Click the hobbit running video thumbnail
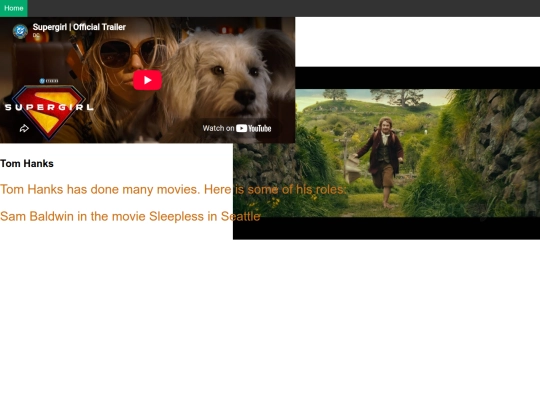540x405 pixels. [x=386, y=153]
